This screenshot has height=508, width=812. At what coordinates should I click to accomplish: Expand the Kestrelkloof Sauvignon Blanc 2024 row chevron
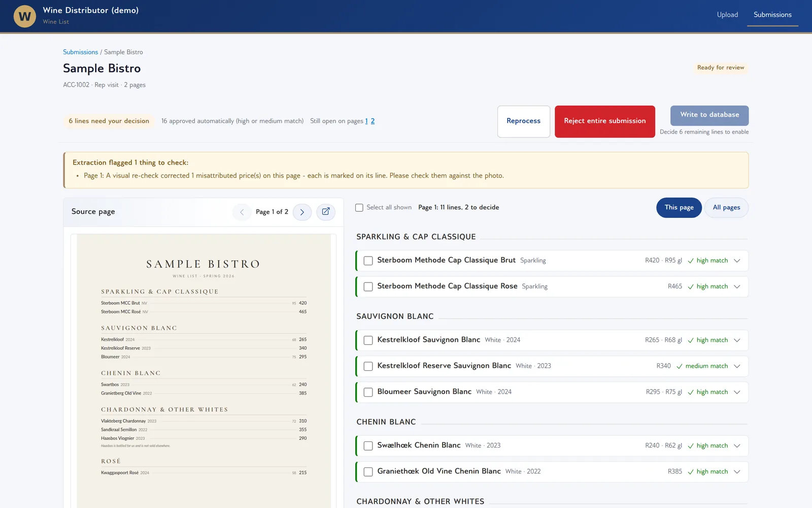click(737, 340)
